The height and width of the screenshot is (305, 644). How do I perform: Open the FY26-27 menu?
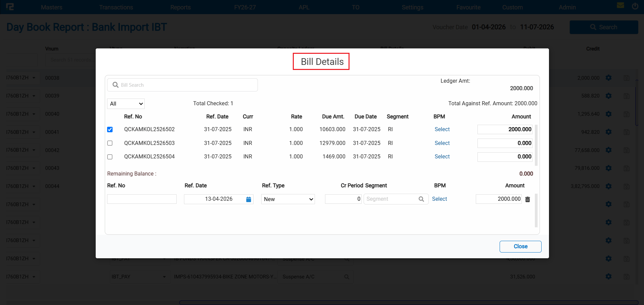[245, 7]
